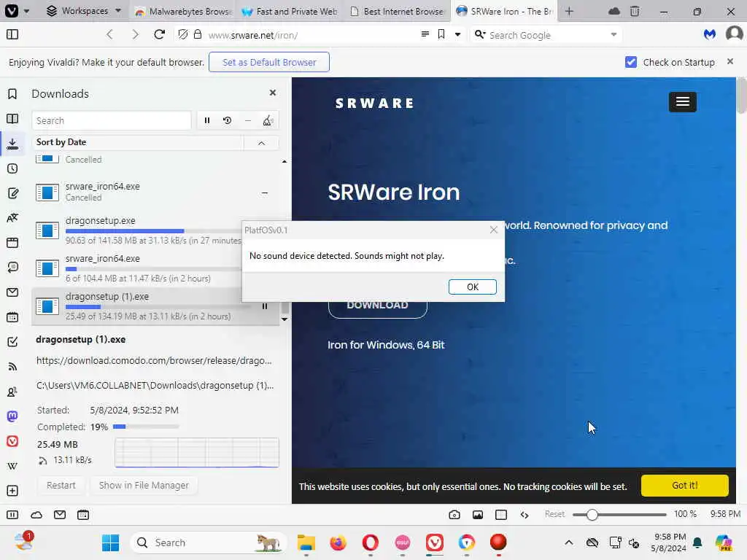Close the Downloads panel

(273, 93)
